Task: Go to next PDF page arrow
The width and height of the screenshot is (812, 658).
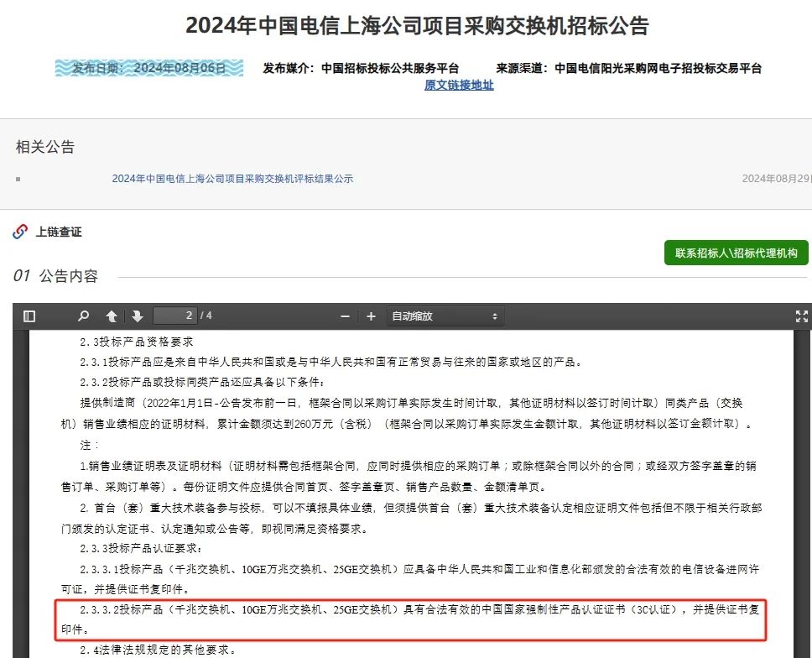Action: coord(138,316)
